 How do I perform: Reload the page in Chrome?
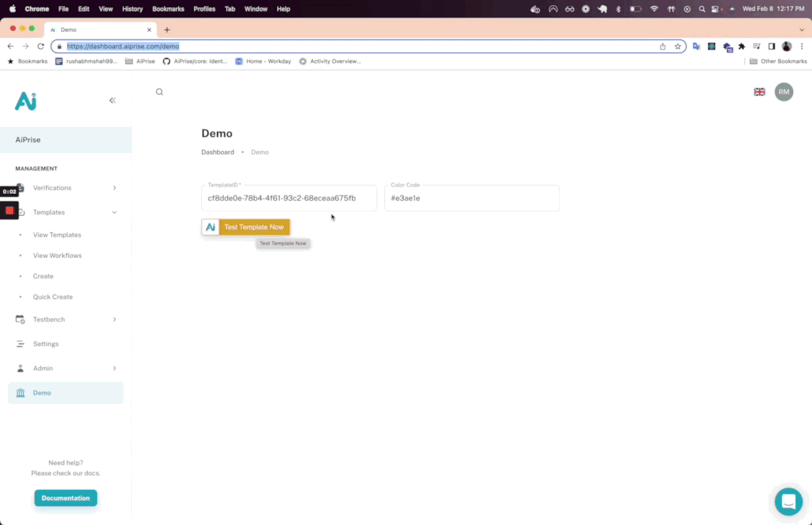pyautogui.click(x=40, y=46)
